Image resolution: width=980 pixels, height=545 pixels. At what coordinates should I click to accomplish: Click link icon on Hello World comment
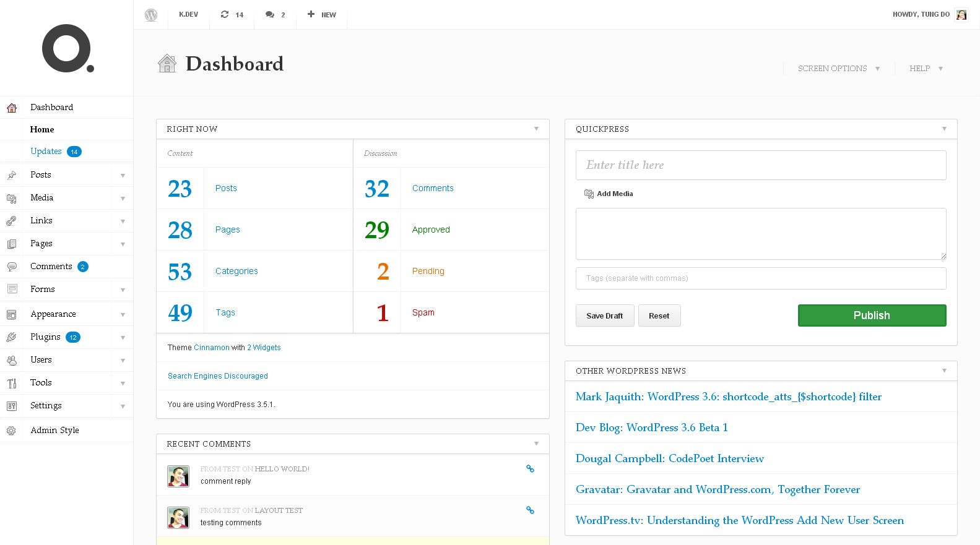(530, 468)
